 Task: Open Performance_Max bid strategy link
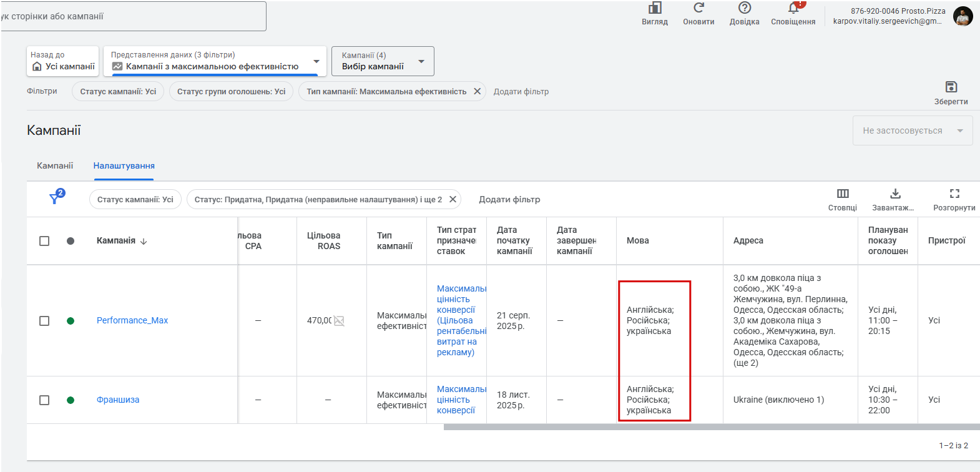point(461,320)
